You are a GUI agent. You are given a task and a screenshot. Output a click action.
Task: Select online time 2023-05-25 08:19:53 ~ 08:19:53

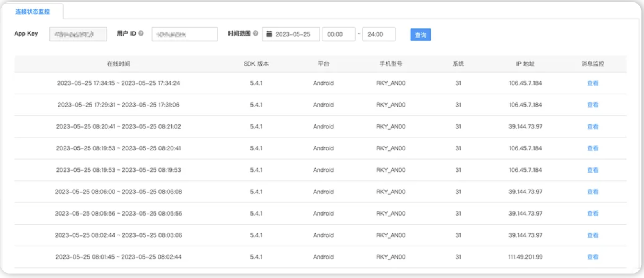pos(119,170)
